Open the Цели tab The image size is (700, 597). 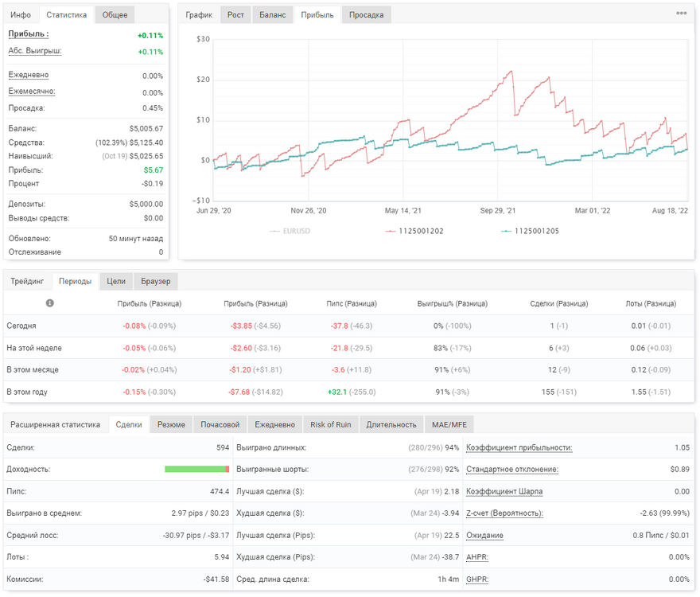point(116,282)
